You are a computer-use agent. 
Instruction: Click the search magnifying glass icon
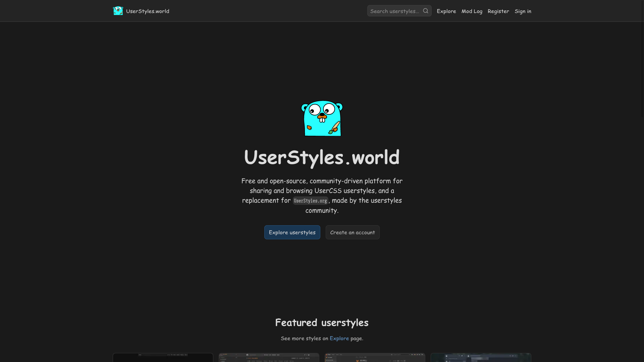426,11
